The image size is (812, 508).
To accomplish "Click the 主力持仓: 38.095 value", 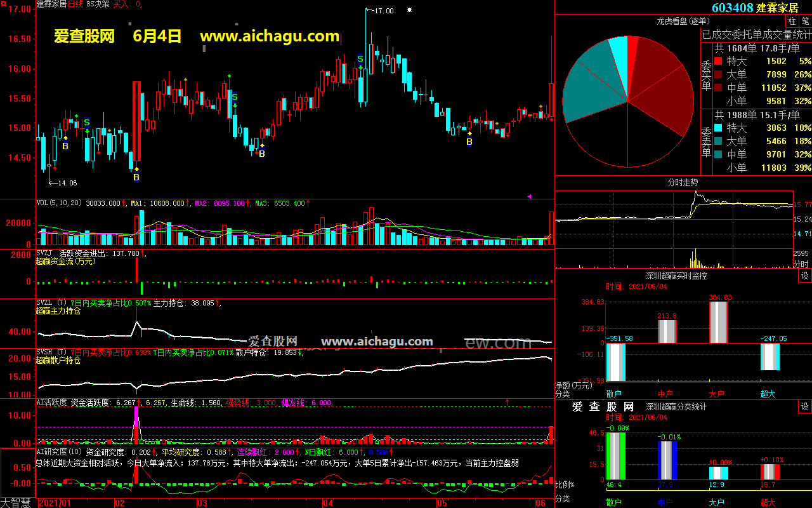I will (185, 303).
